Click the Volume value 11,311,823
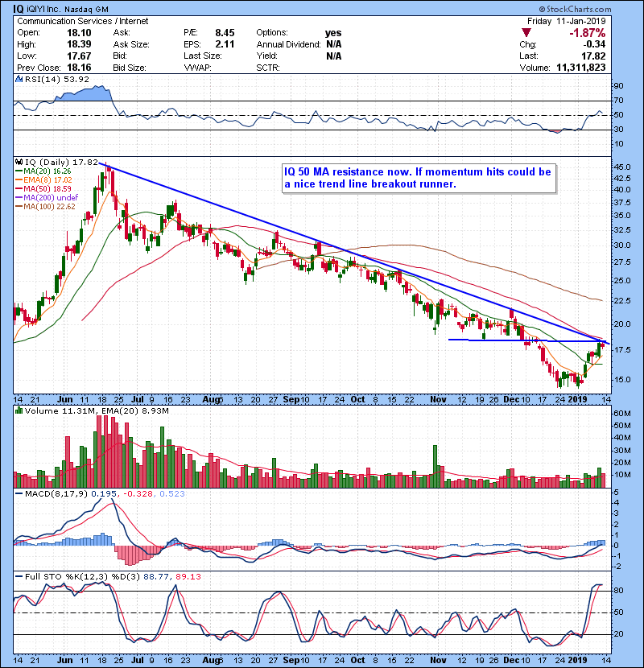644x668 pixels. click(x=581, y=68)
